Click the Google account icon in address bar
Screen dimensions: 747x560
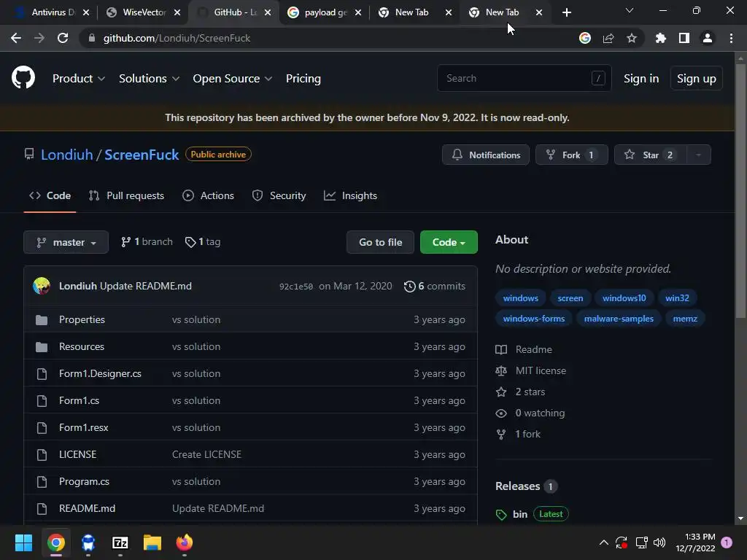(x=584, y=38)
